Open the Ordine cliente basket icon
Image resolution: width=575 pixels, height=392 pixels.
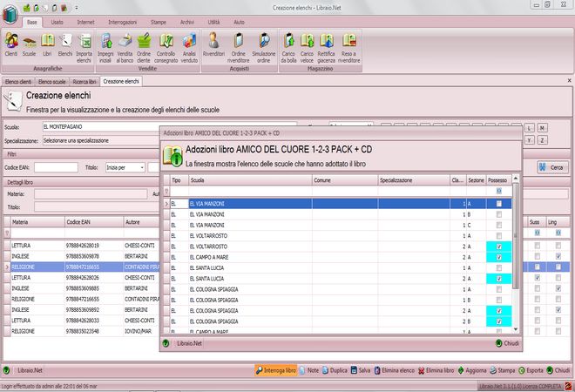tap(144, 48)
